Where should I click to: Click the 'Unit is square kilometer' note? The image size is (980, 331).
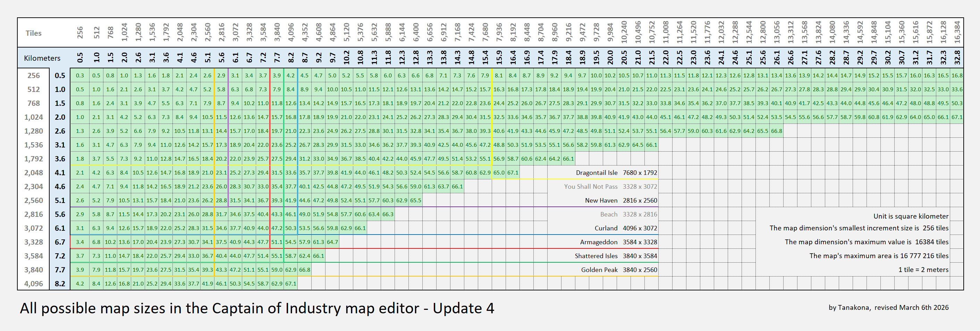911,216
